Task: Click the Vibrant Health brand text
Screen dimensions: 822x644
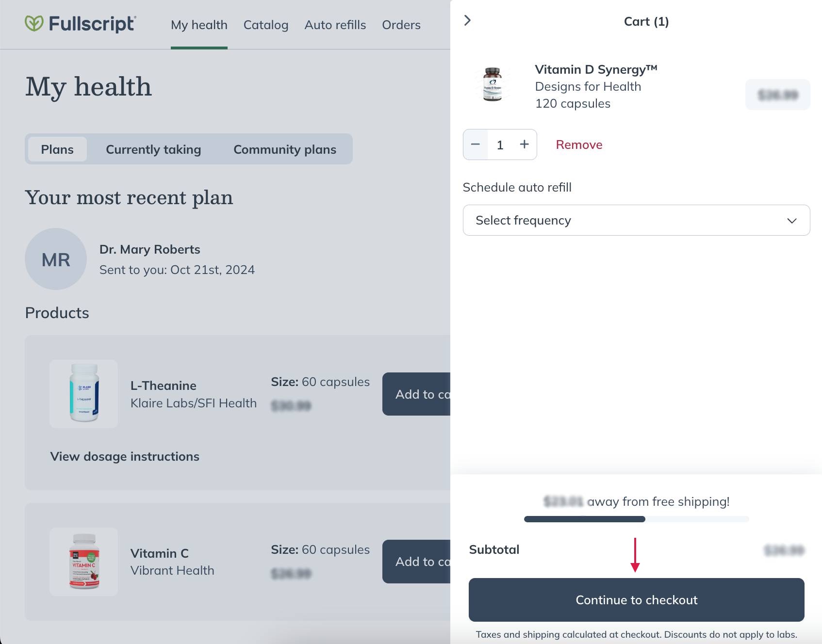Action: [x=172, y=570]
